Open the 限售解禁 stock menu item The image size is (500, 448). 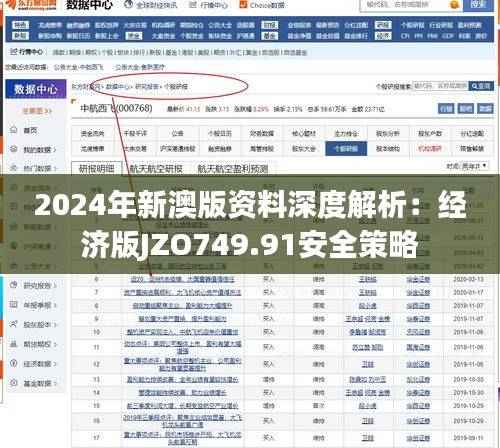click(x=472, y=148)
